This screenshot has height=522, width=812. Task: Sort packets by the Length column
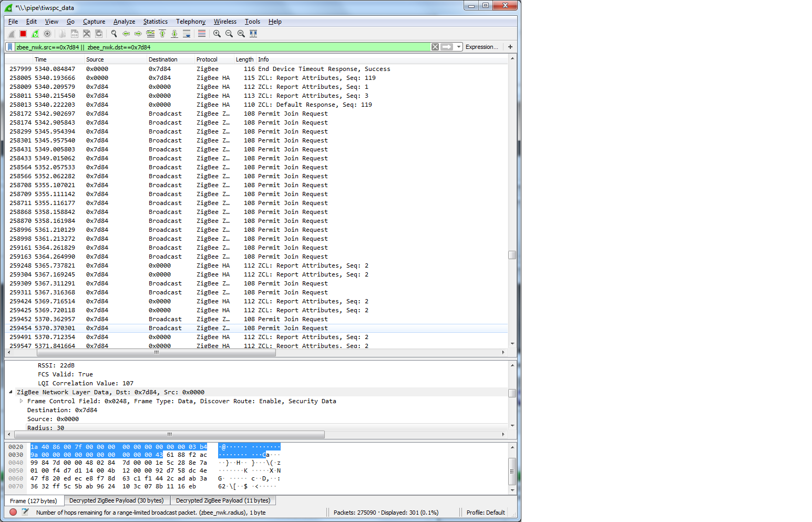click(x=245, y=59)
